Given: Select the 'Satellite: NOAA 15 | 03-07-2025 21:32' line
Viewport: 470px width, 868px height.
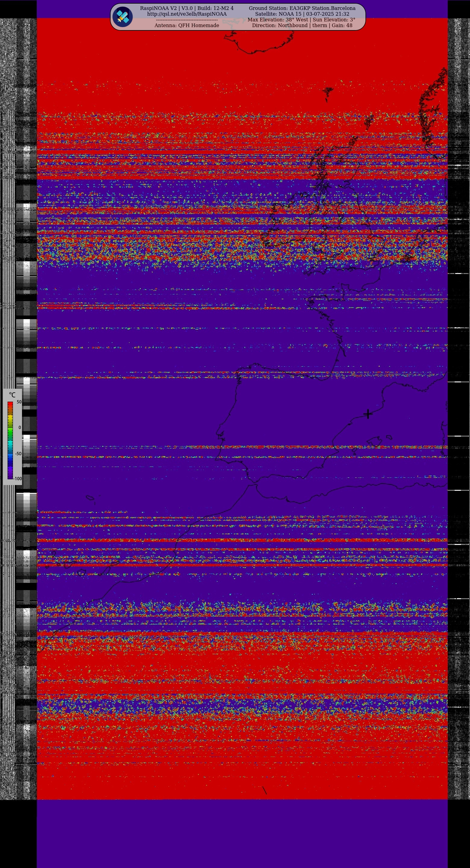Looking at the screenshot, I should click(302, 14).
